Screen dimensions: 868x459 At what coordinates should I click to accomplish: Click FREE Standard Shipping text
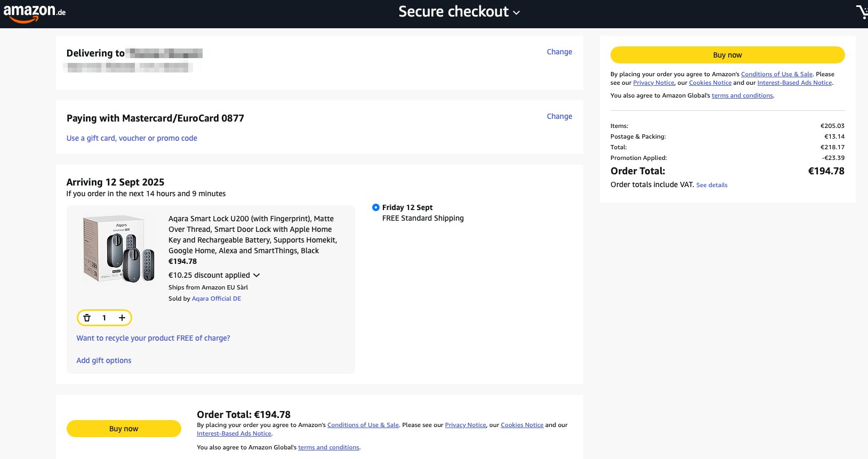(423, 218)
